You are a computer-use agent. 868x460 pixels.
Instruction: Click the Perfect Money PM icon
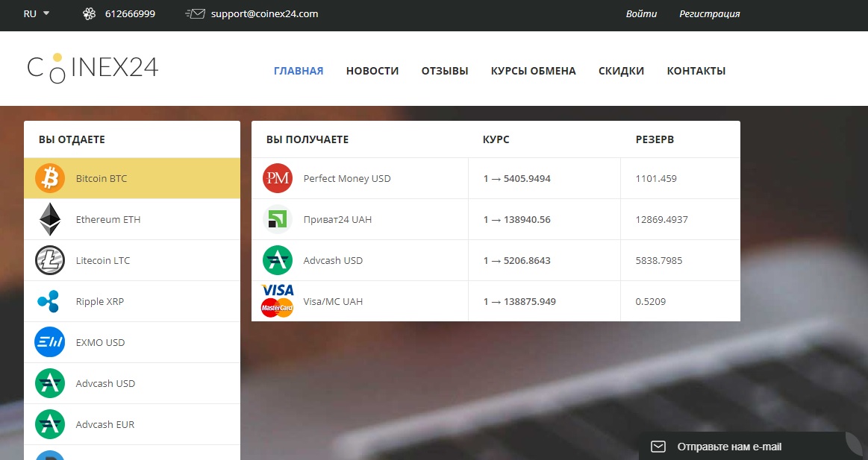[x=278, y=179]
